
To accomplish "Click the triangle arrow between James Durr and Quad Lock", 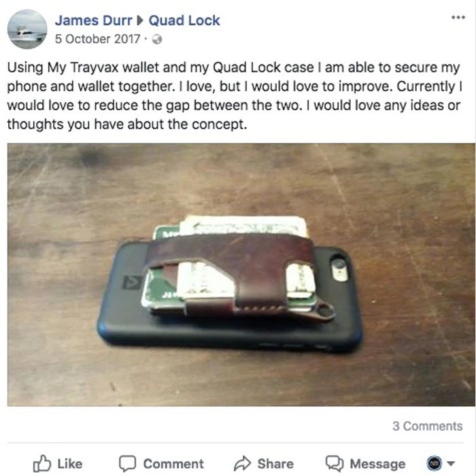I will click(x=140, y=20).
